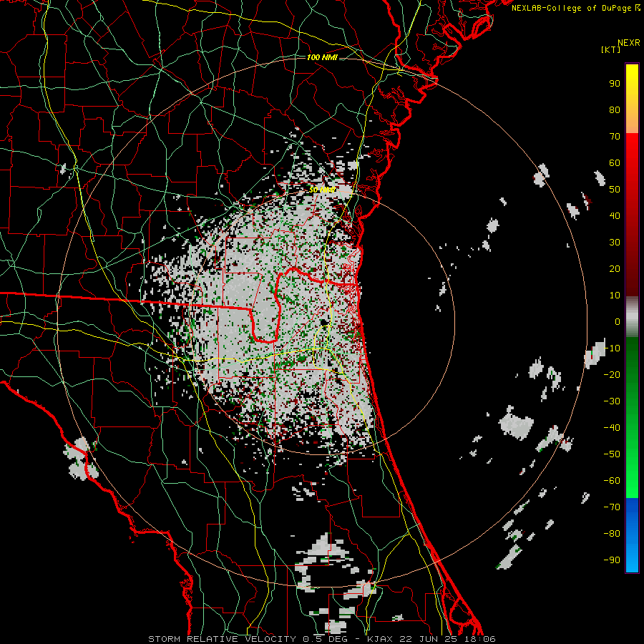This screenshot has height=644, width=644.
Task: Click the blue bottom segment of velocity color bar
Action: coord(632,535)
